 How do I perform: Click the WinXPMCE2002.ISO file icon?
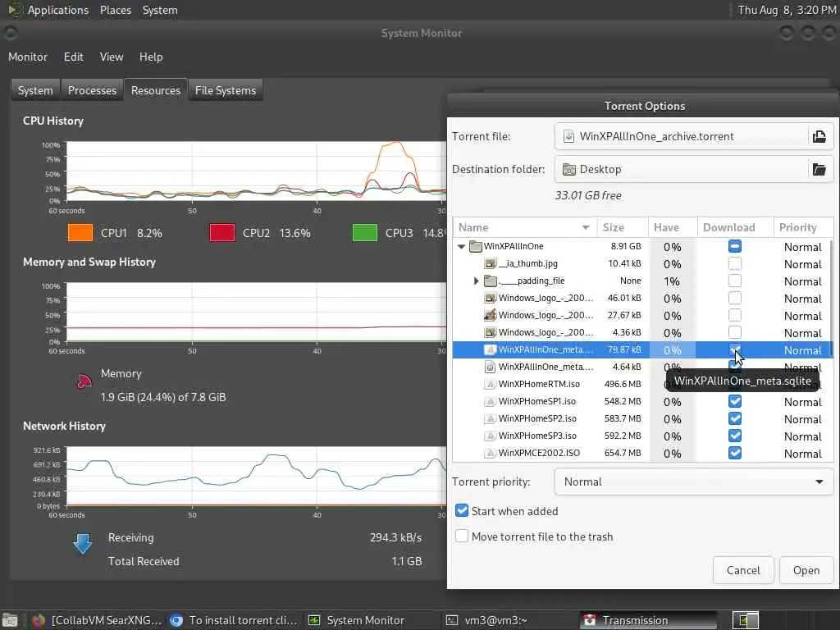pos(489,453)
